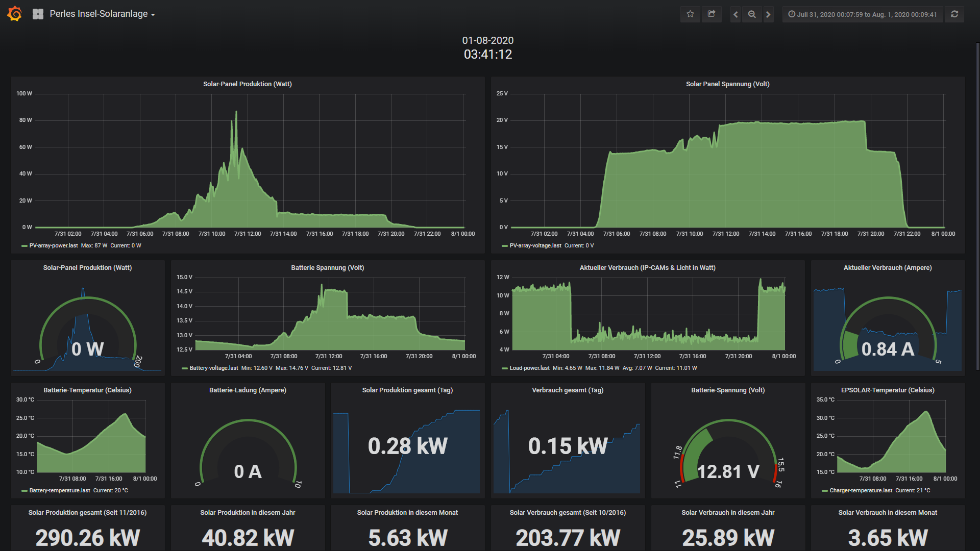Zoom out time range with magnifier icon
980x551 pixels.
click(x=752, y=14)
